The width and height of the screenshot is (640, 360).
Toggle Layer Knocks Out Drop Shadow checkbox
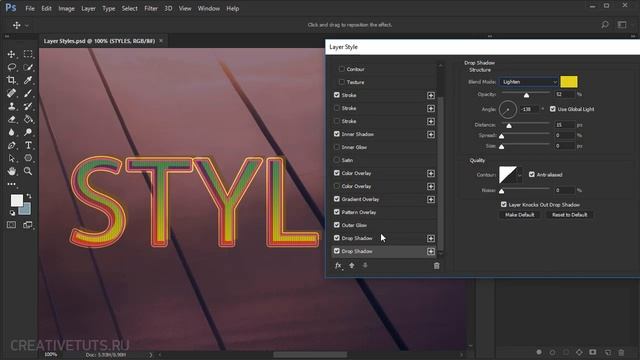coord(504,204)
